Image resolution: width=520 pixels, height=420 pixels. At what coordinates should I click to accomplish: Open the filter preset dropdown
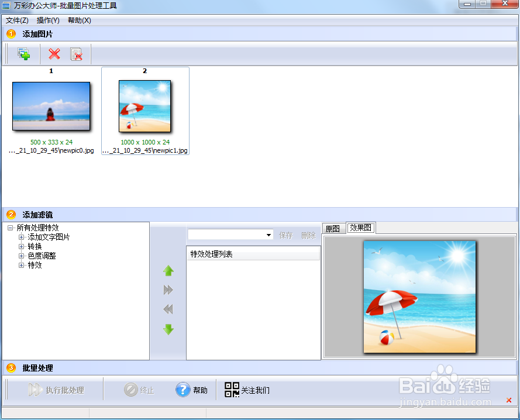[268, 235]
